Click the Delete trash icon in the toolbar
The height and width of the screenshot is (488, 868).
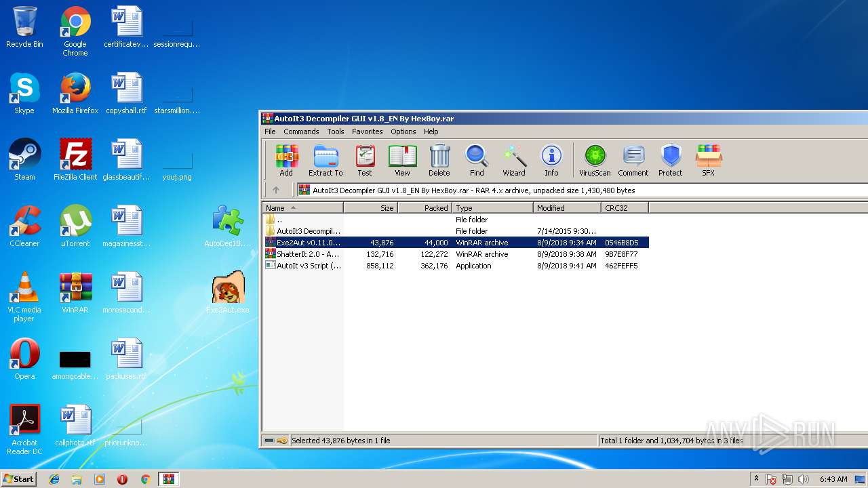point(439,161)
